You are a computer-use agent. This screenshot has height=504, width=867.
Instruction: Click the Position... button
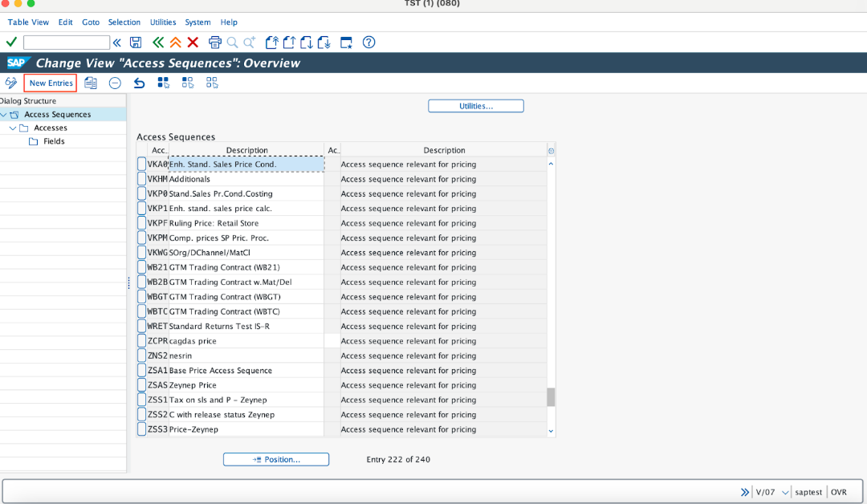[x=276, y=459]
